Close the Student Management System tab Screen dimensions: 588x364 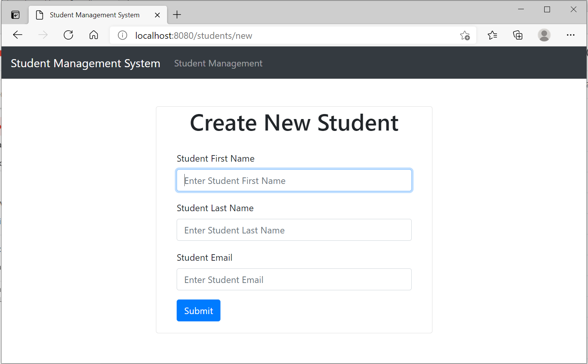pyautogui.click(x=157, y=15)
